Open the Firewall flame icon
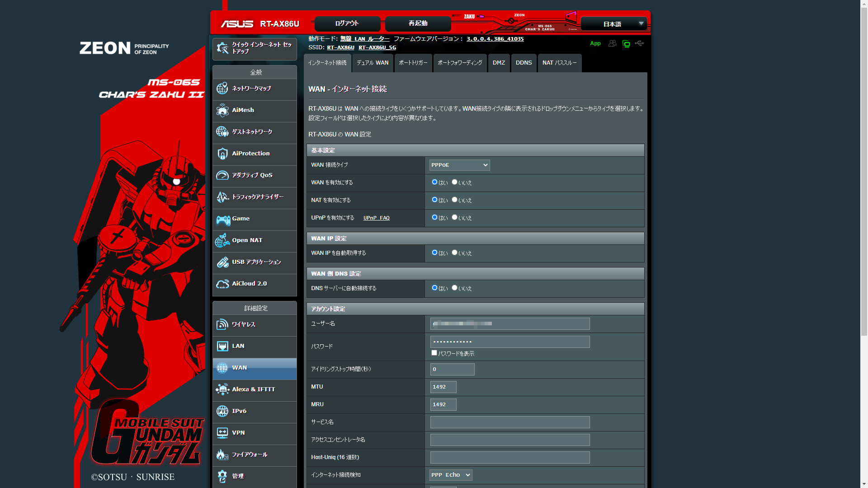The width and height of the screenshot is (868, 488). tap(222, 455)
